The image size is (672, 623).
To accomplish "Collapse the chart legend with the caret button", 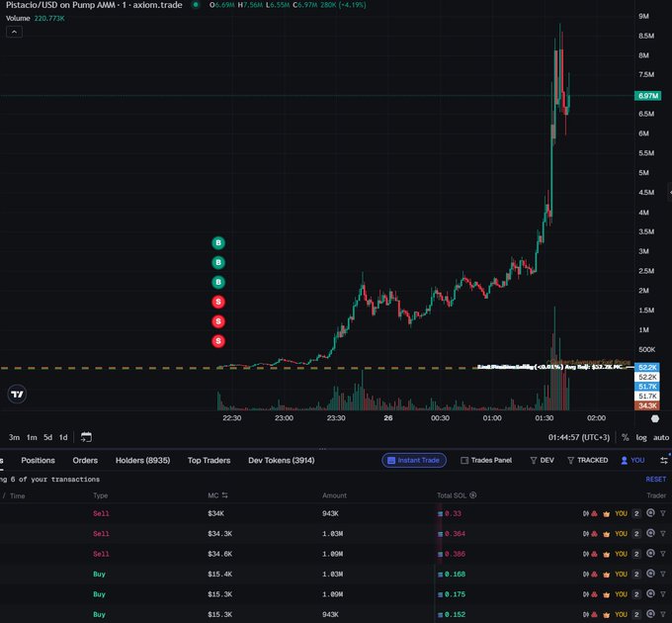I will pyautogui.click(x=14, y=32).
